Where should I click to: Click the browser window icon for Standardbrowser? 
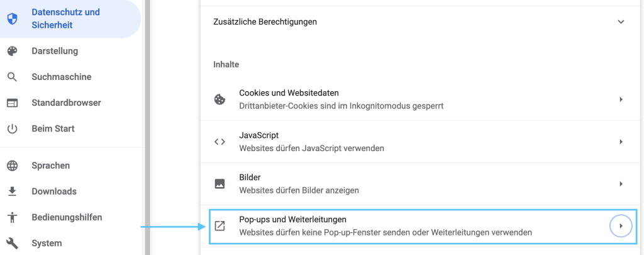point(12,103)
